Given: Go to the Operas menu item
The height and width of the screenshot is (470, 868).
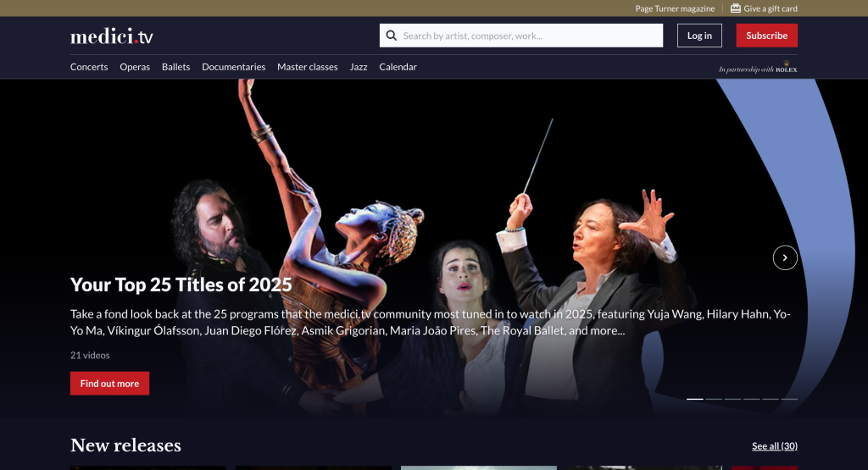Looking at the screenshot, I should [x=135, y=67].
